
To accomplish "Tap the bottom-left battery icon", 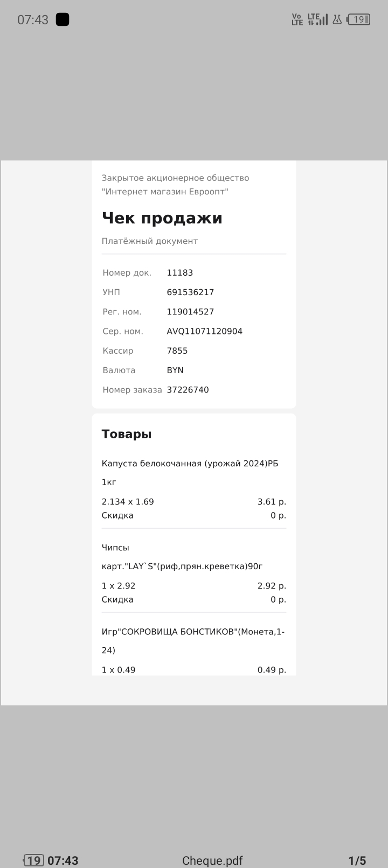I will [33, 860].
